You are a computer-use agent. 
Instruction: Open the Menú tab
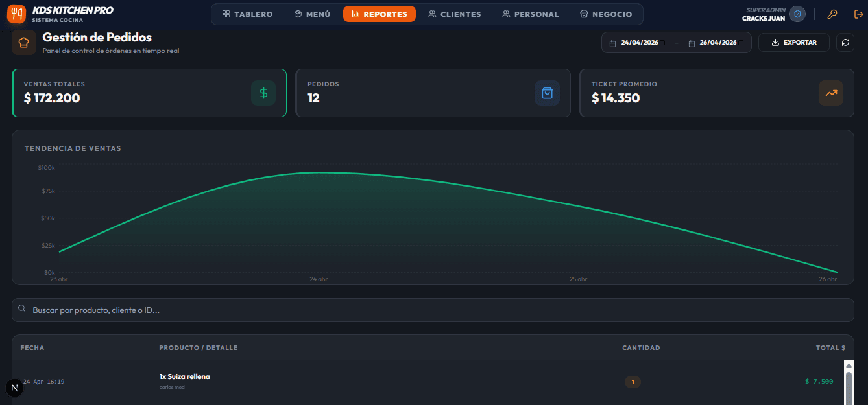[x=312, y=14]
